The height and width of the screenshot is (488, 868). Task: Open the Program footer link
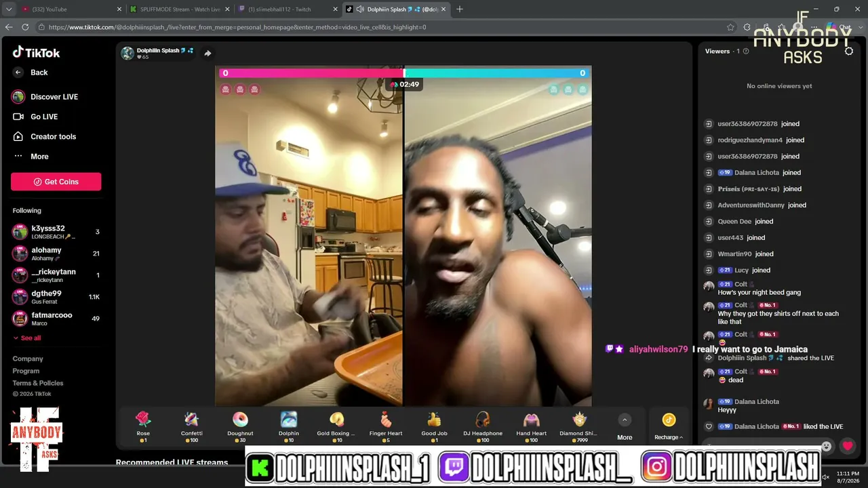click(26, 371)
